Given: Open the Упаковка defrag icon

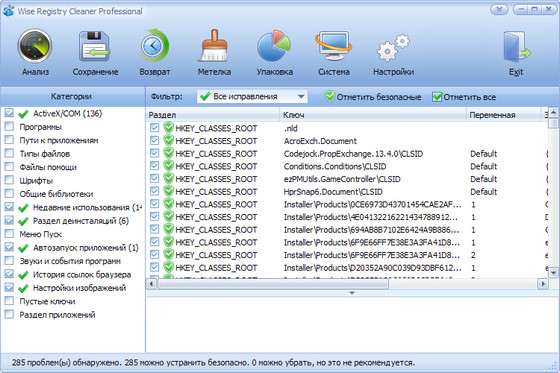Looking at the screenshot, I should click(x=274, y=46).
